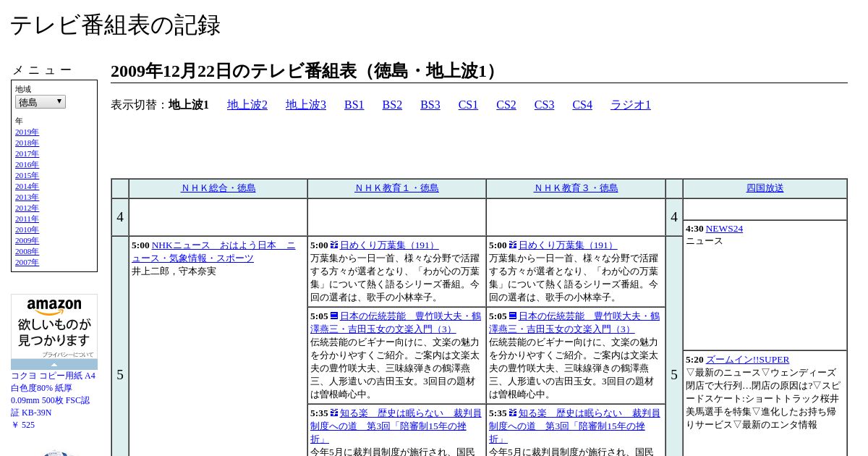Click subtitle icon beside 5:35 in NHK教育1 column

pyautogui.click(x=334, y=413)
